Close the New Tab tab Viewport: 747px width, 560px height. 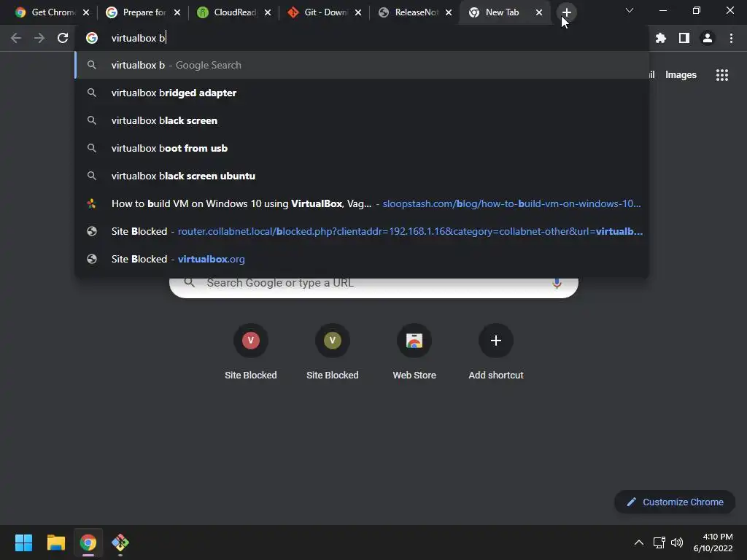539,12
